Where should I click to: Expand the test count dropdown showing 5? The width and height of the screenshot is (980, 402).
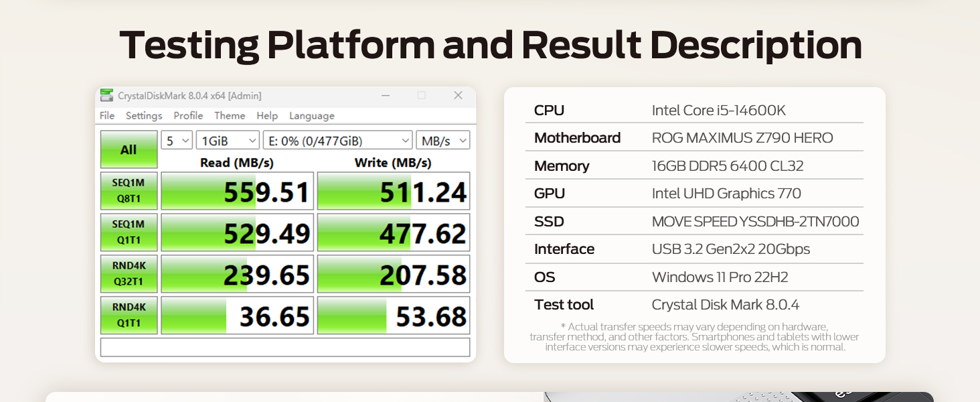click(x=177, y=141)
